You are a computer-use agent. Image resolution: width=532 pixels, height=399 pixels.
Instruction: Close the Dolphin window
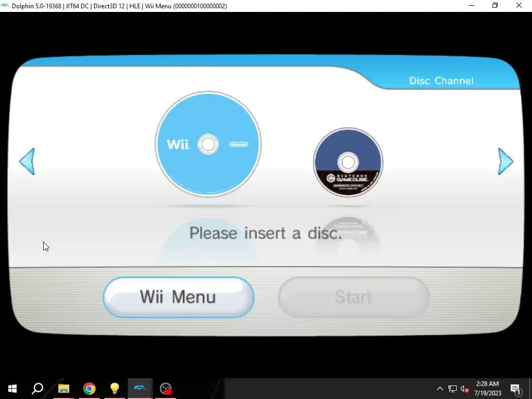519,6
